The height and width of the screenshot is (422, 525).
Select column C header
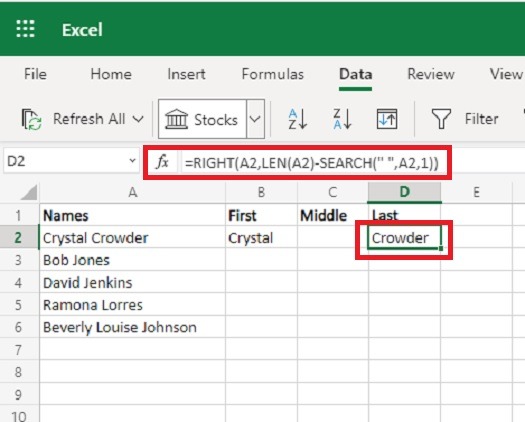click(x=332, y=193)
